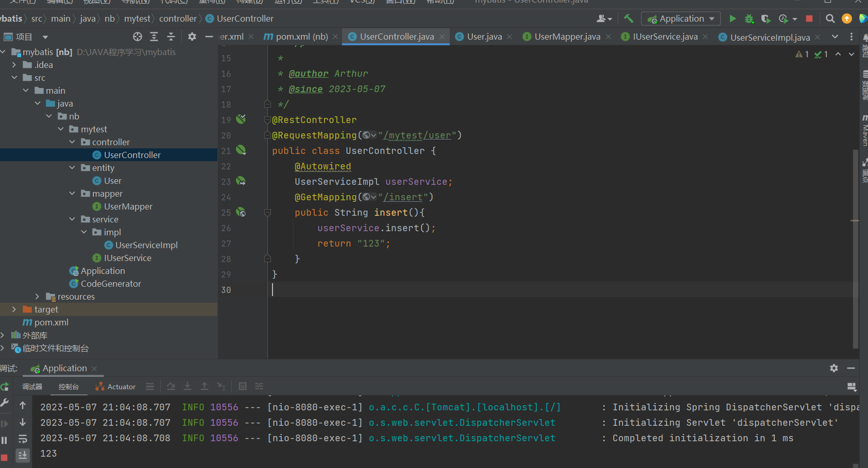Switch to UserMapper.java tab
The image size is (868, 468).
tap(567, 37)
